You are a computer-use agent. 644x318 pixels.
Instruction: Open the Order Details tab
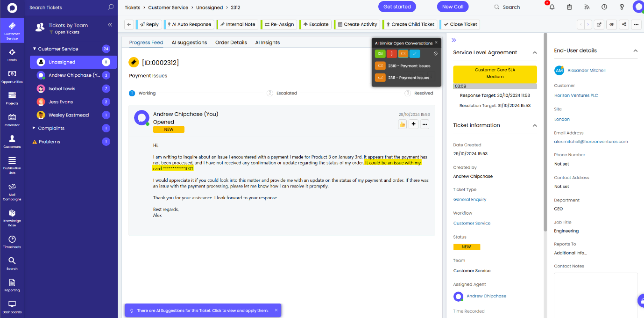(231, 43)
